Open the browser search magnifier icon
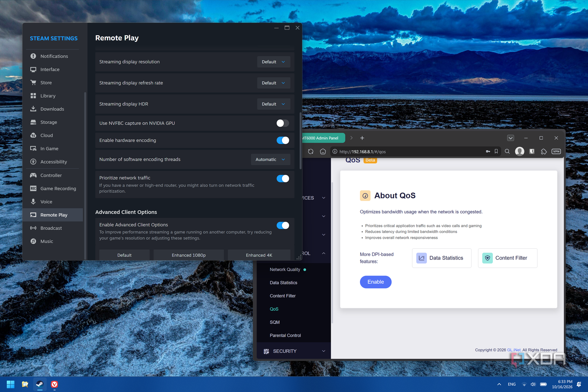Screen dimensions: 588x392 click(507, 151)
